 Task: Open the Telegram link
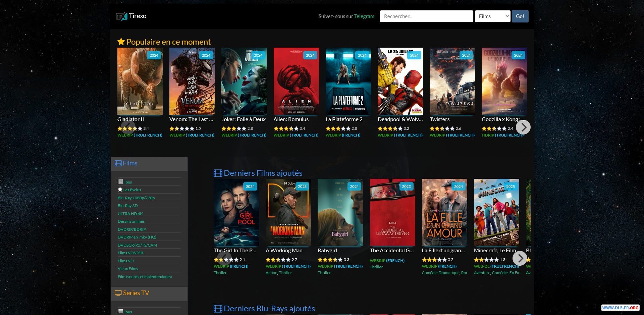(x=364, y=16)
